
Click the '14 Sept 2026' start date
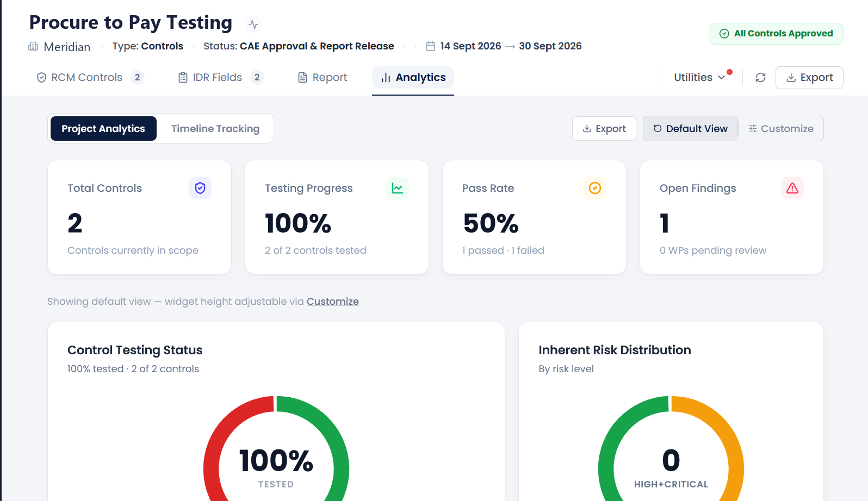pyautogui.click(x=471, y=46)
